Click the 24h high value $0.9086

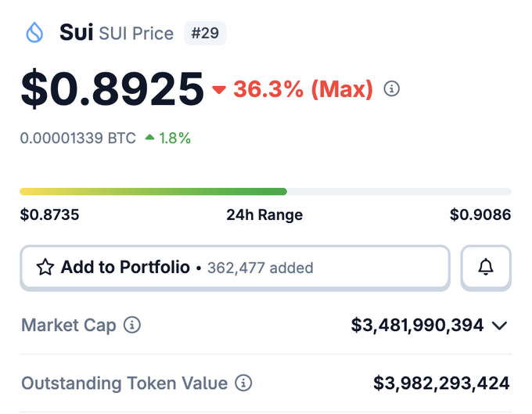[x=480, y=214]
